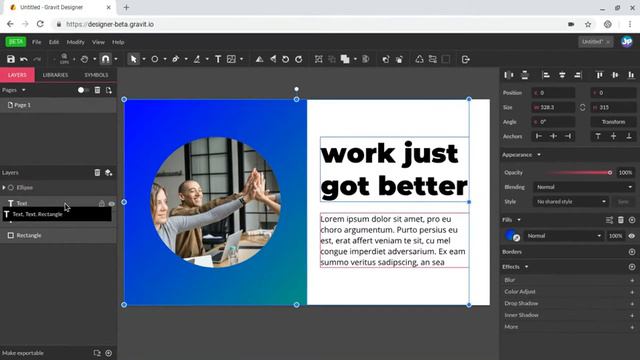Select Page 1 in pages list
Screen dimensions: 640x360
click(58, 105)
